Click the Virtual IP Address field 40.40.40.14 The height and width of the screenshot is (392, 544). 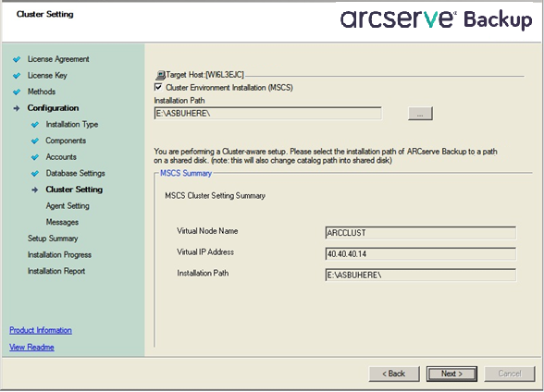[x=420, y=254]
